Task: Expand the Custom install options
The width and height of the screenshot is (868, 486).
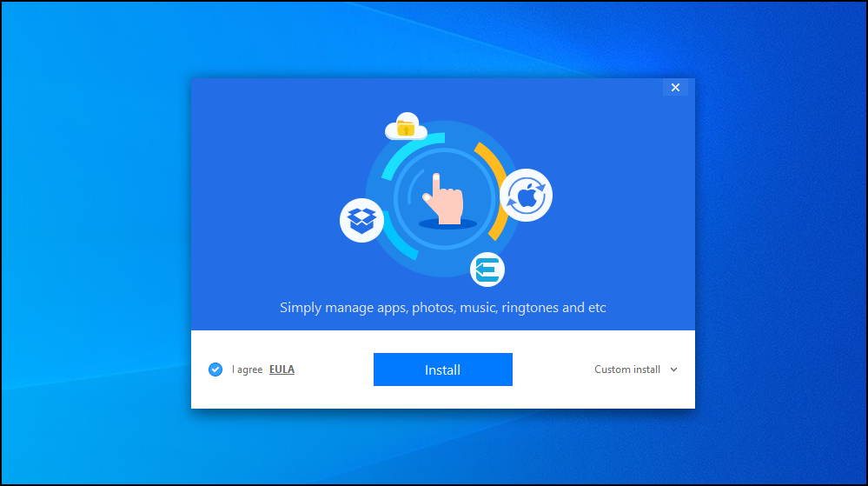Action: pos(635,369)
